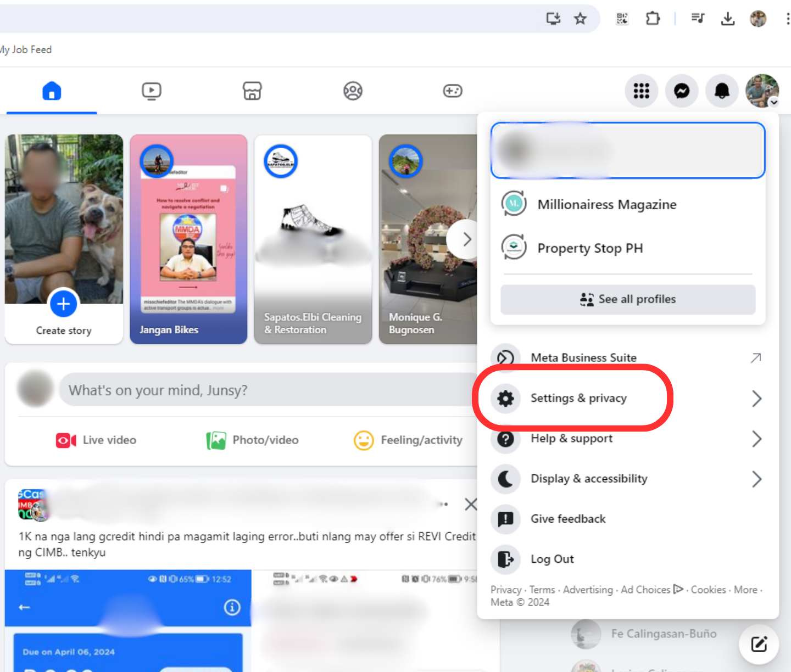This screenshot has width=791, height=672.
Task: View the Jangan Bikes story
Action: point(188,239)
